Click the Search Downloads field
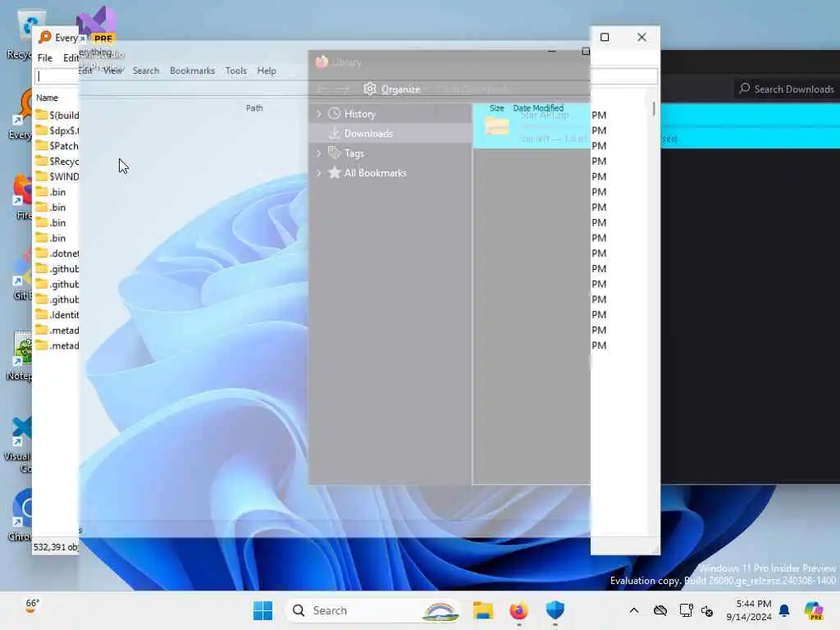The image size is (840, 630). point(787,89)
